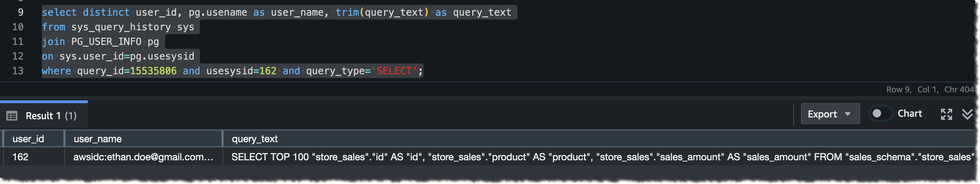Sort by user_id column header
Image resolution: width=980 pixels, height=184 pixels.
tap(33, 139)
